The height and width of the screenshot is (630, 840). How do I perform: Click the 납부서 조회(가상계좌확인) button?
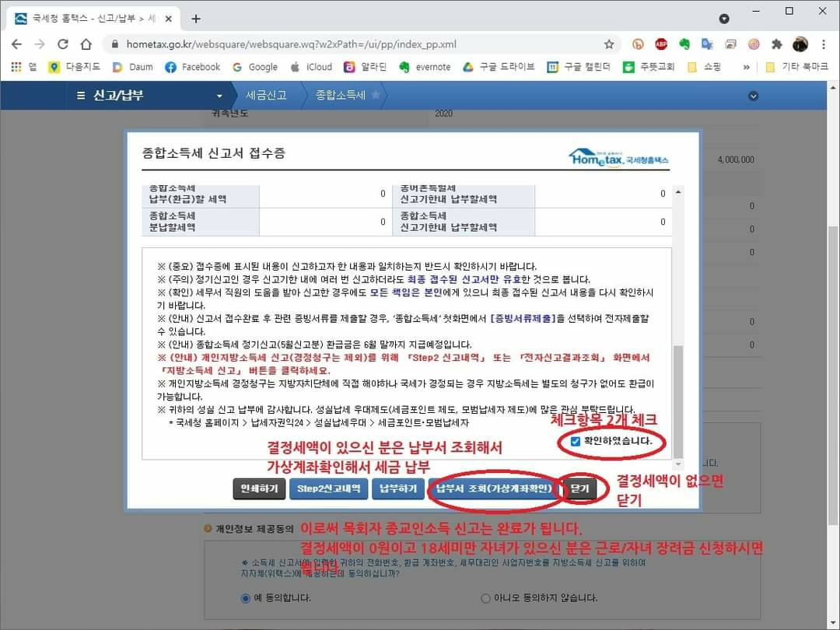point(493,488)
